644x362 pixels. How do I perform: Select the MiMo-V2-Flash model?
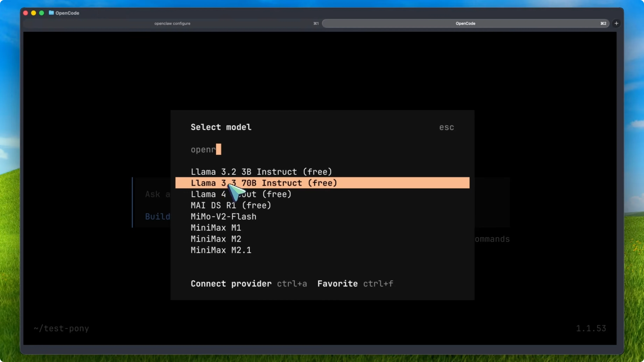pos(223,217)
